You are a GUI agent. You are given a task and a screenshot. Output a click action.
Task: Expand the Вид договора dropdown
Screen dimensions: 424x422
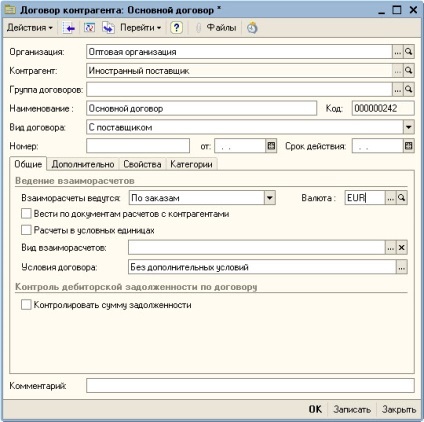408,127
